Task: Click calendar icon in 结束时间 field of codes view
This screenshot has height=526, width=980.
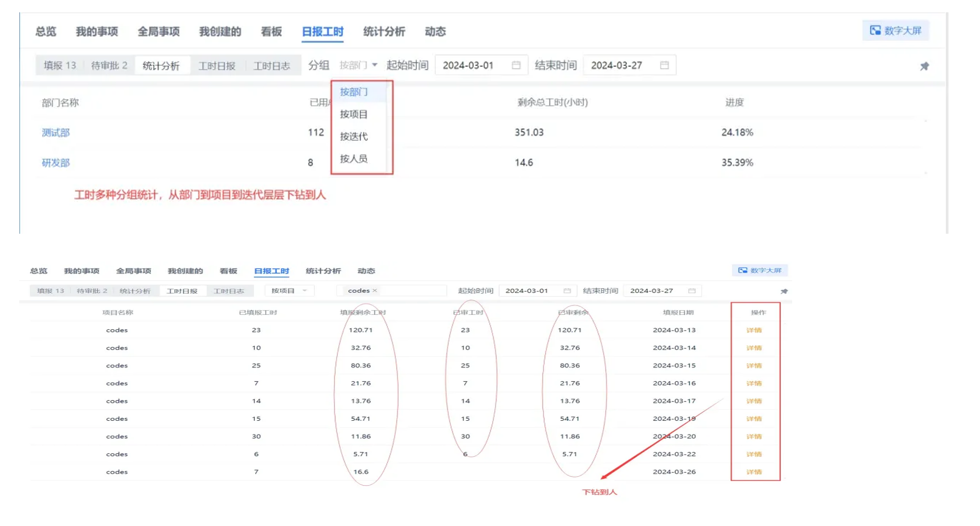Action: point(692,291)
